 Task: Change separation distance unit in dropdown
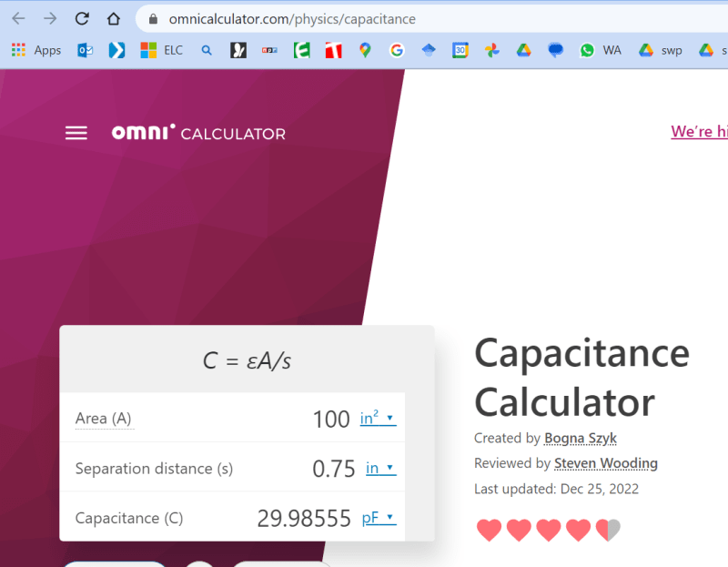(380, 468)
